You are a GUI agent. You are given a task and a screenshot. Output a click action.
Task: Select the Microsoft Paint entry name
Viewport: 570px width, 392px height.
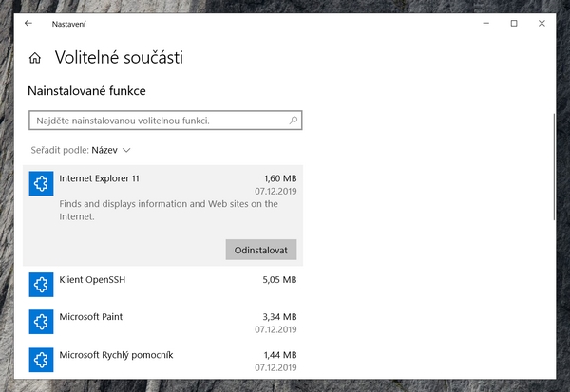pos(91,317)
